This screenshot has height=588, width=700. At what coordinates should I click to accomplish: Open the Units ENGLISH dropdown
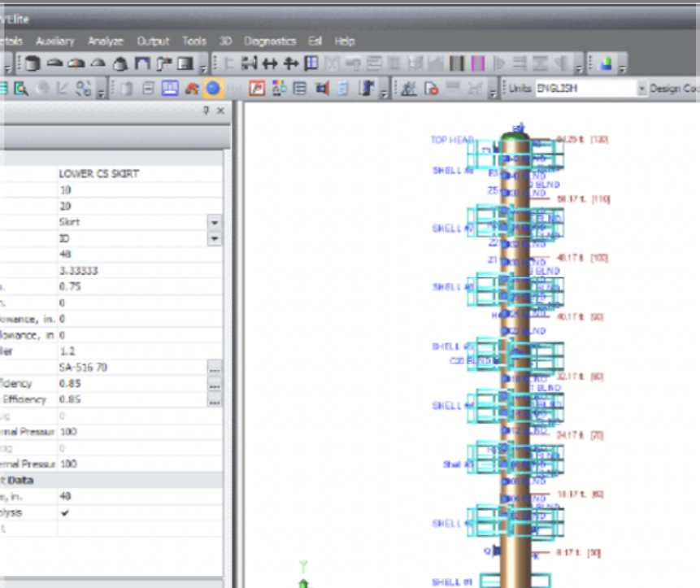(641, 89)
